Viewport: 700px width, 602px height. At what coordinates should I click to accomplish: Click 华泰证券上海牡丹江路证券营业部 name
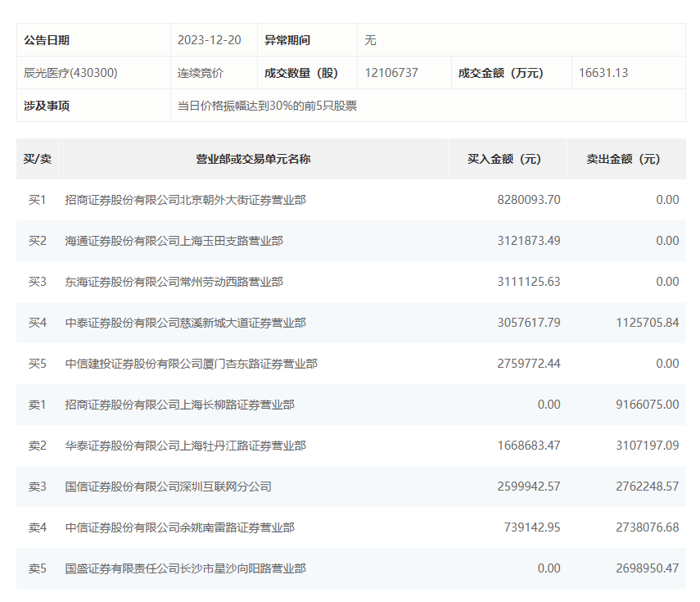(x=185, y=446)
